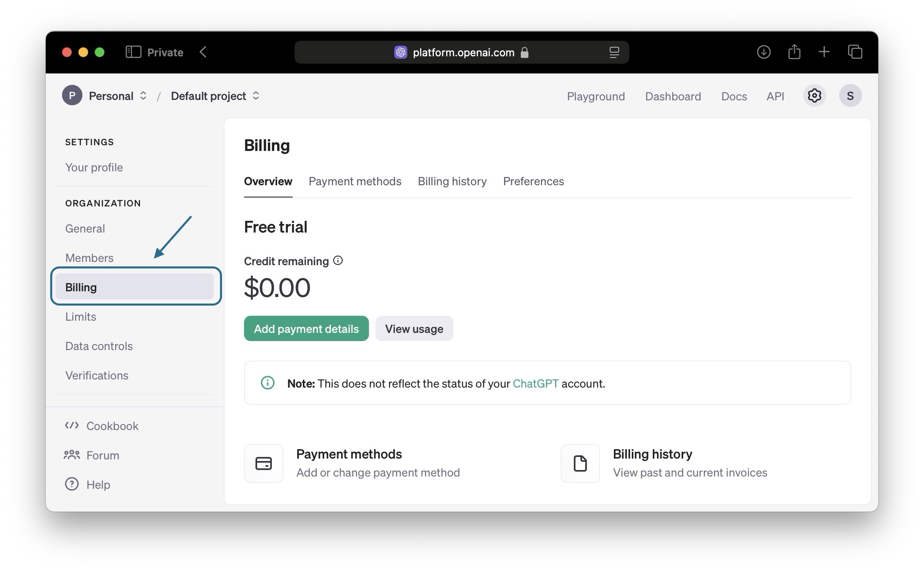The image size is (924, 572).
Task: Click the Private label in the Safari toolbar
Action: [165, 52]
